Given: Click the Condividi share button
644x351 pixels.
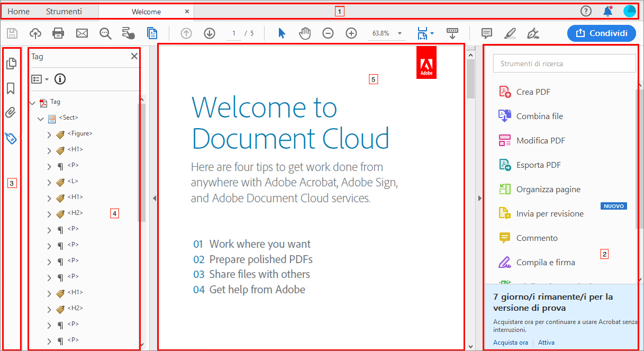Looking at the screenshot, I should pyautogui.click(x=601, y=33).
